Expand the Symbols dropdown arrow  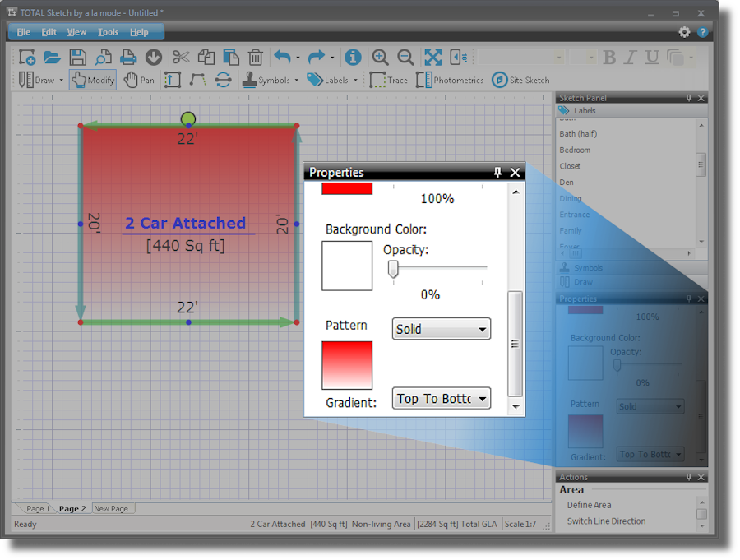[296, 81]
